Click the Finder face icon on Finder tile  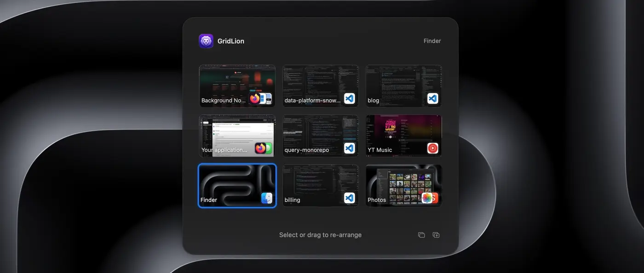pos(267,198)
